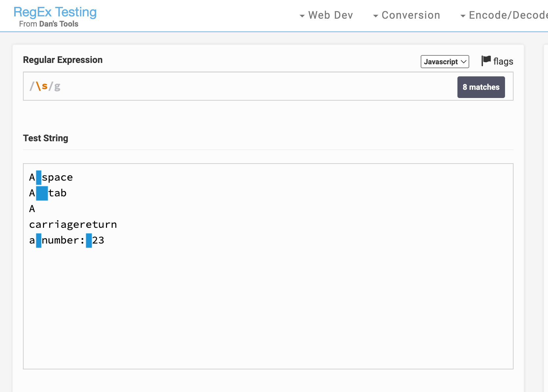Image resolution: width=548 pixels, height=392 pixels.
Task: Click the highlighted space before 'number:'
Action: pos(39,240)
